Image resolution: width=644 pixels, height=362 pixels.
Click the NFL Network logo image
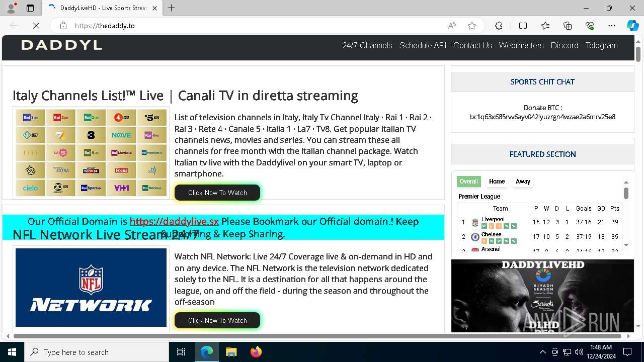91,288
